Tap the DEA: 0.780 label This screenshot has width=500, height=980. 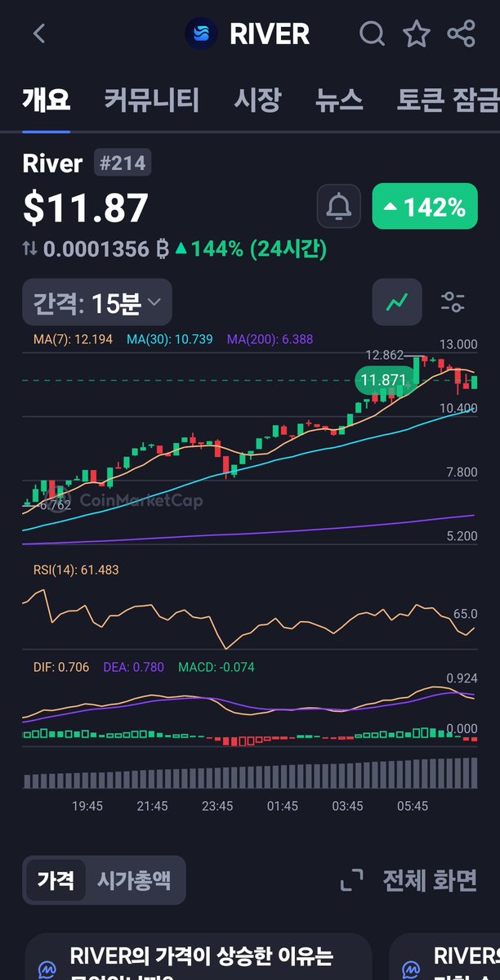[134, 667]
